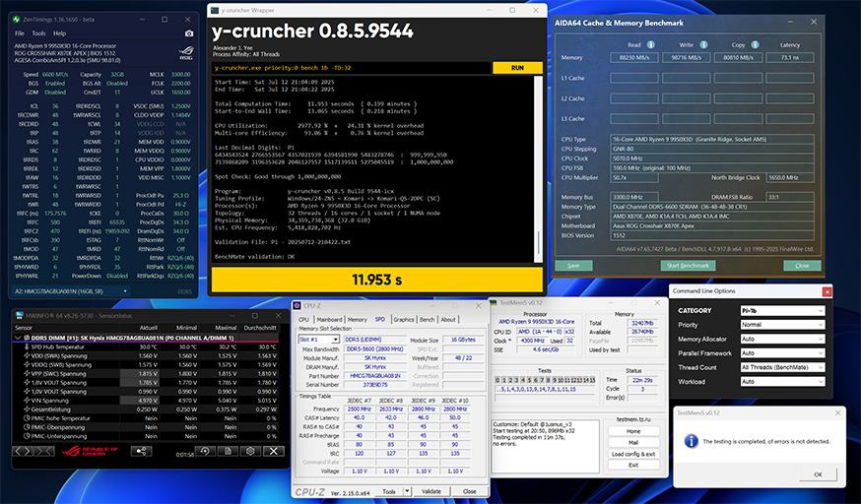Click AIDA64 Save button
Image resolution: width=861 pixels, height=504 pixels.
point(573,266)
